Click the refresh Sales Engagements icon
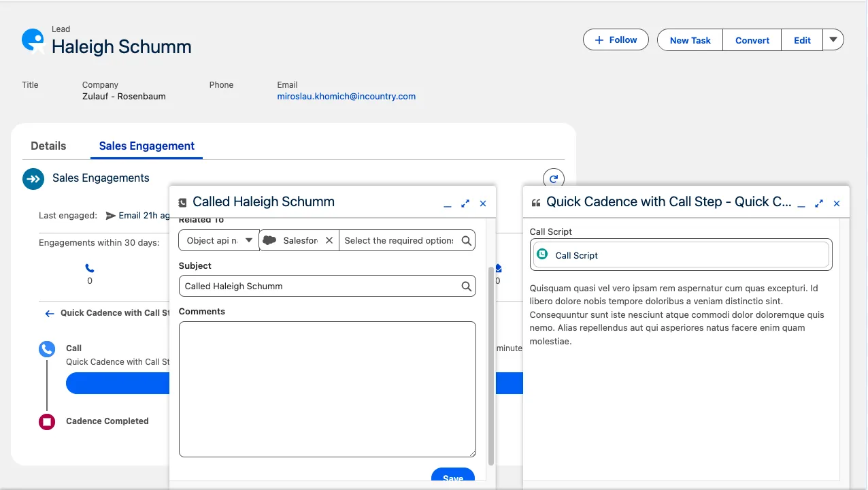Screen dimensions: 868x490 553,179
